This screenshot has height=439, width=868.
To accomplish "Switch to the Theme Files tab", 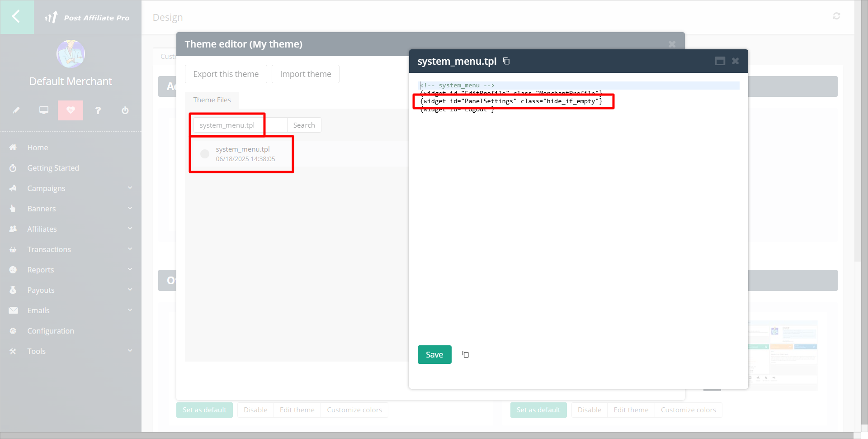I will (x=212, y=100).
